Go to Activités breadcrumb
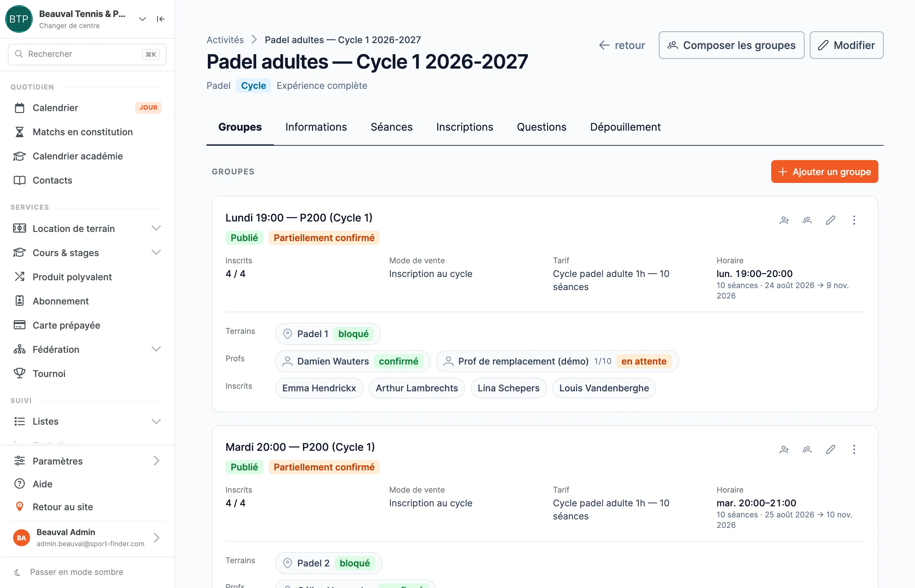This screenshot has height=588, width=915. pos(225,40)
